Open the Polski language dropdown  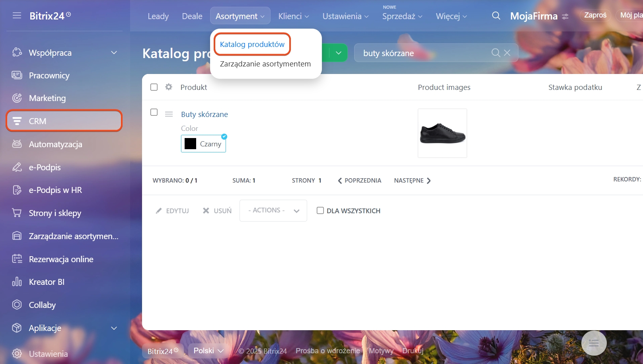(x=208, y=350)
